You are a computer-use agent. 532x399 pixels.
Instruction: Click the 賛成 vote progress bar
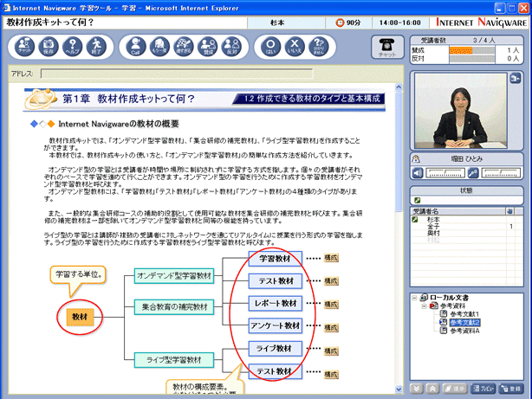[472, 50]
